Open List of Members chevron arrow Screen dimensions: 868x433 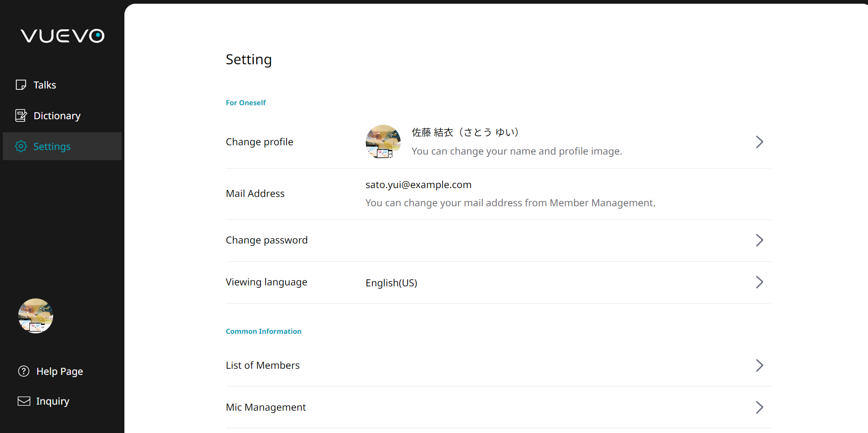pyautogui.click(x=759, y=365)
